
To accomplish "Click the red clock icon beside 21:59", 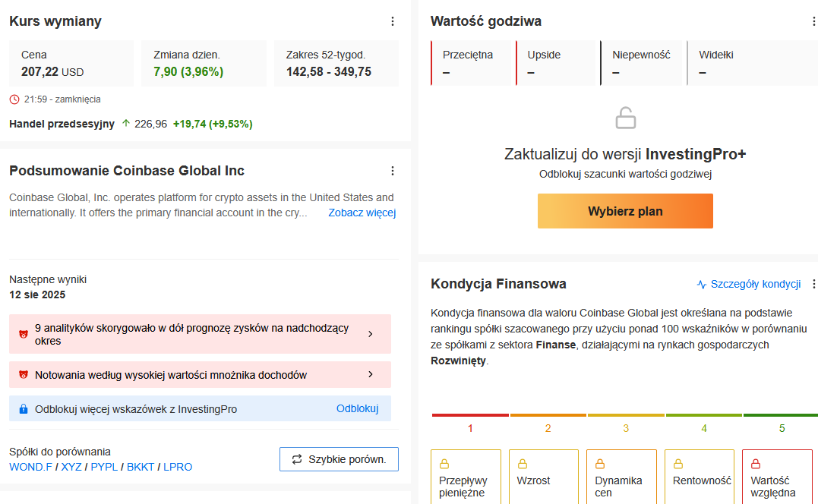I will click(14, 99).
